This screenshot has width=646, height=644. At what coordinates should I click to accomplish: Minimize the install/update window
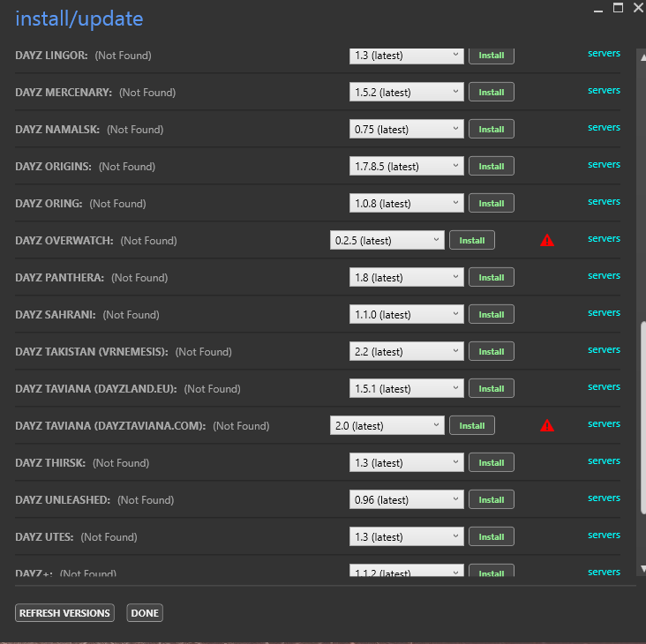pos(598,10)
